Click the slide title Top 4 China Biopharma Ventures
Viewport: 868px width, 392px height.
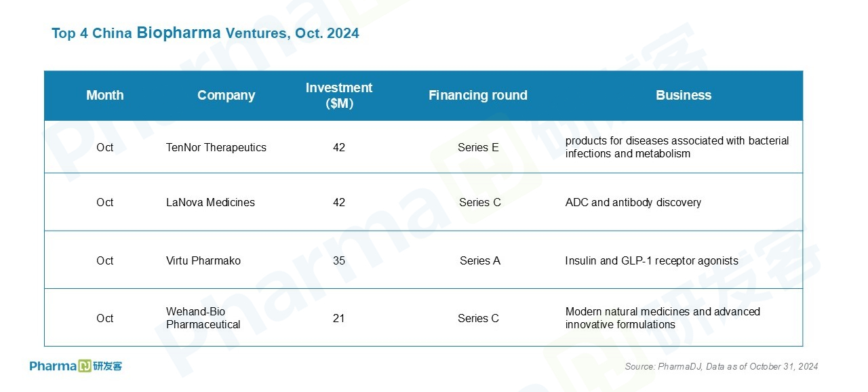click(205, 33)
